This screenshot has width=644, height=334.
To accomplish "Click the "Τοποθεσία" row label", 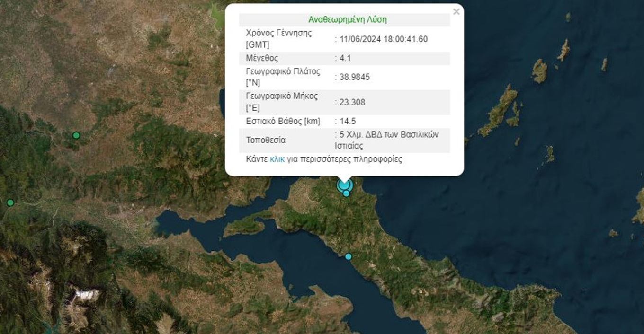I will 266,141.
